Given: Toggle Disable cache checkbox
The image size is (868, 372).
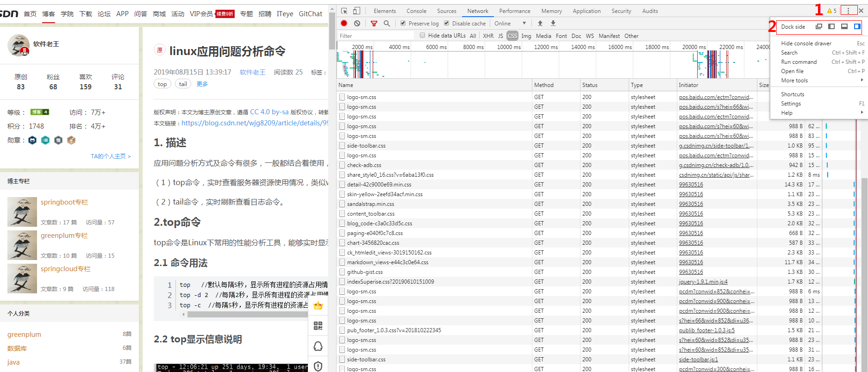Looking at the screenshot, I should coord(447,23).
